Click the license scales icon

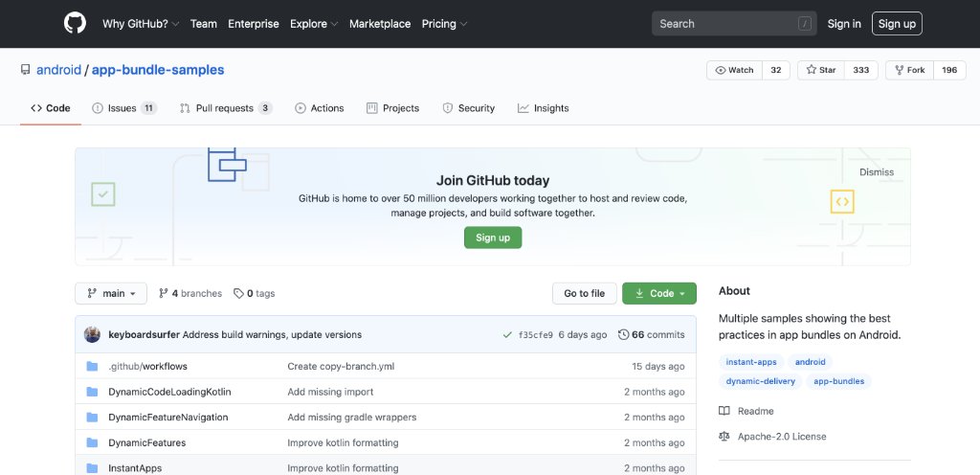tap(724, 437)
